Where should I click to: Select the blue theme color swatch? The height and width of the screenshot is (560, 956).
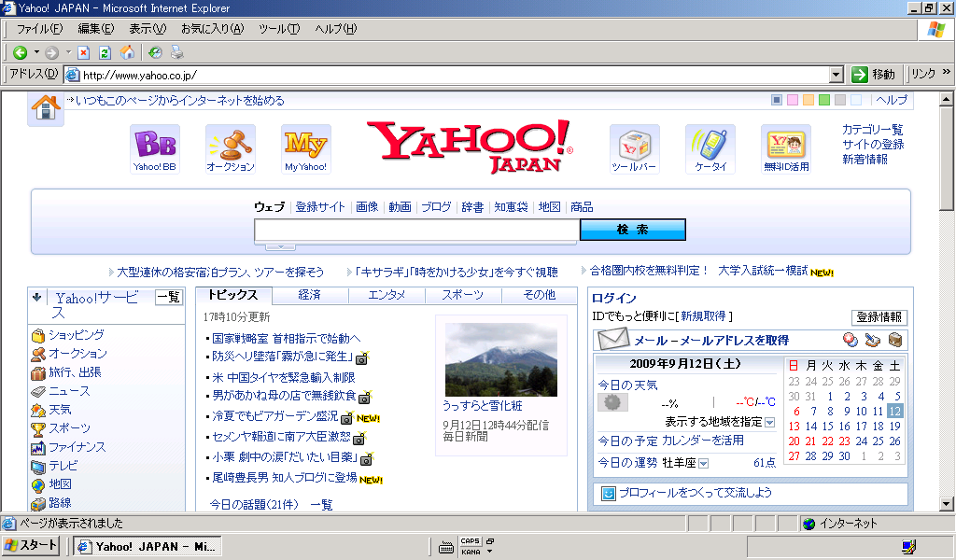(x=777, y=100)
